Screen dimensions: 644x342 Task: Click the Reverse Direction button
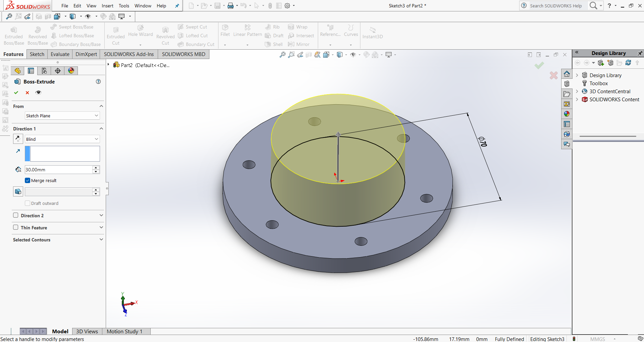[x=18, y=139]
